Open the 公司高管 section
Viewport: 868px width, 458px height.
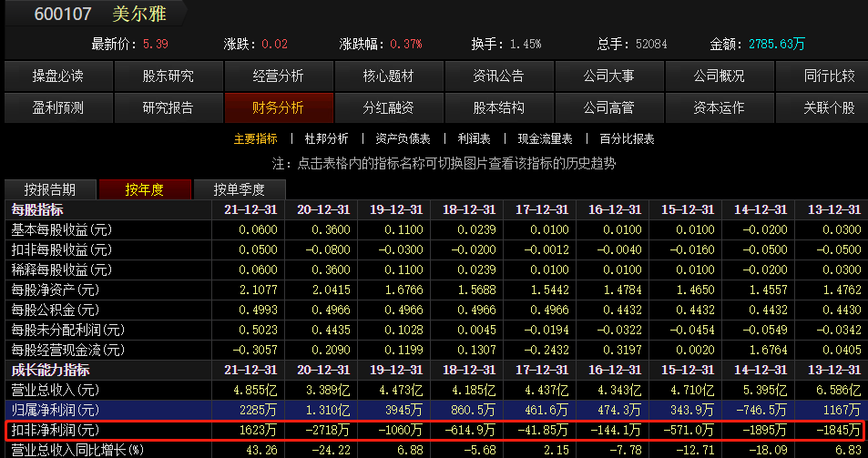[609, 107]
